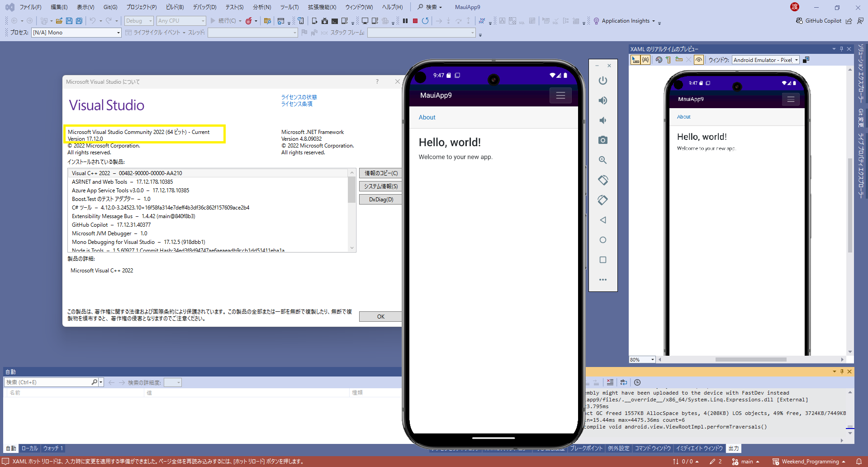Open the ライセンスの状態 link
The image size is (868, 467).
pyautogui.click(x=299, y=97)
